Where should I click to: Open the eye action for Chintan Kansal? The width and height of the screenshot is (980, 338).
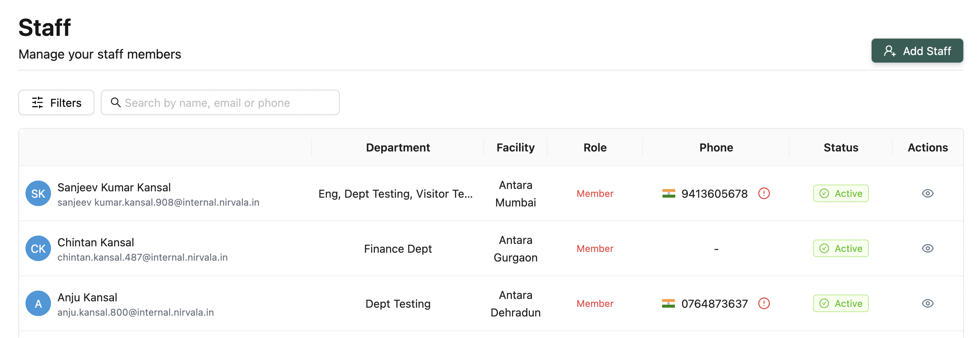927,248
